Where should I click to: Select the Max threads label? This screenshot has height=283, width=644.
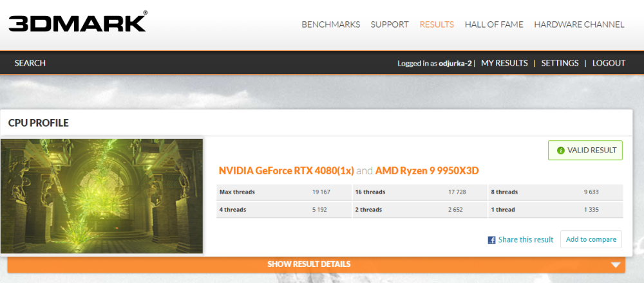[x=237, y=192]
